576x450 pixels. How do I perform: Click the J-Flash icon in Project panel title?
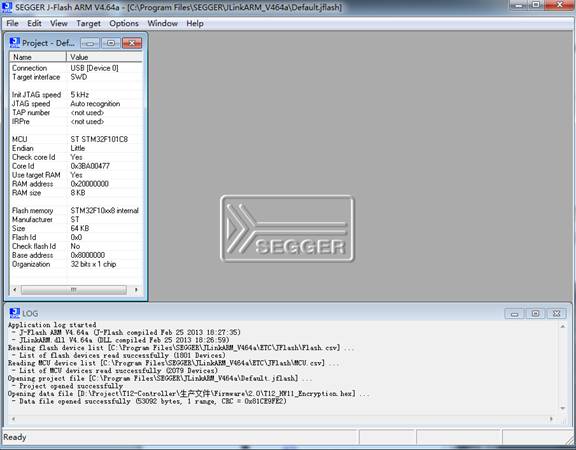click(x=15, y=43)
